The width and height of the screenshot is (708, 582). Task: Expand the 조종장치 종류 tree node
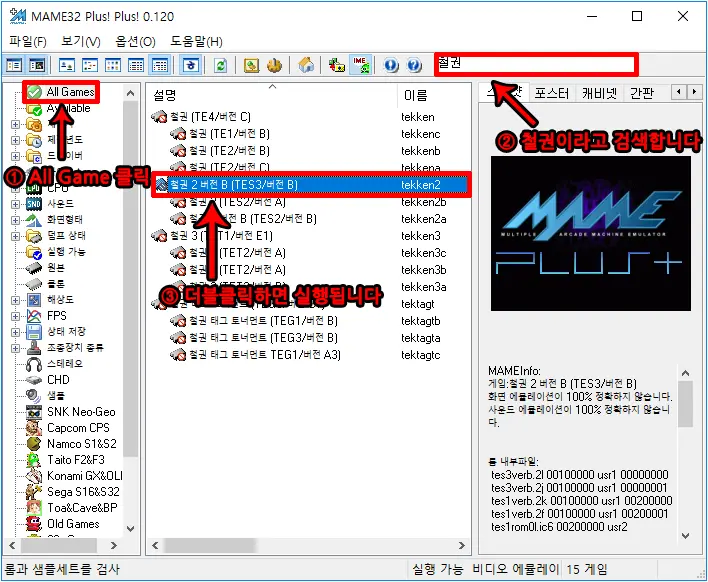tap(15, 348)
